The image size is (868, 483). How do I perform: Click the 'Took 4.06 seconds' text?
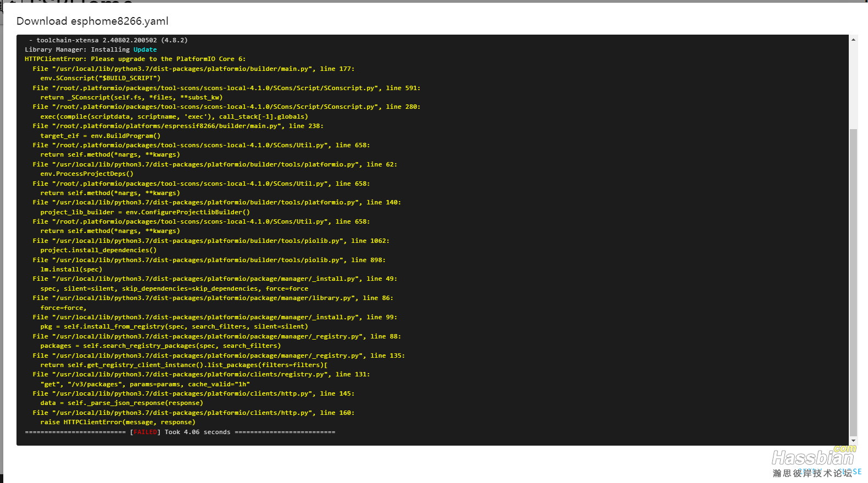click(x=198, y=432)
